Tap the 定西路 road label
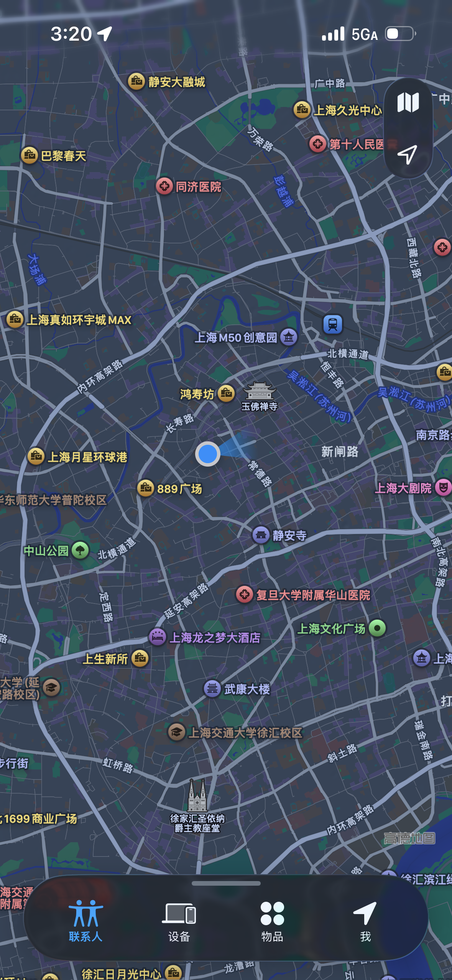452x980 pixels. pyautogui.click(x=106, y=607)
